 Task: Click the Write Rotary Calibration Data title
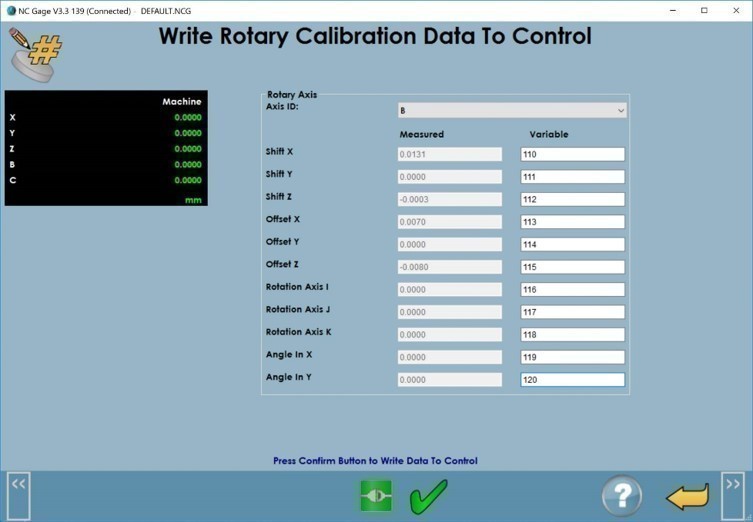(x=375, y=36)
